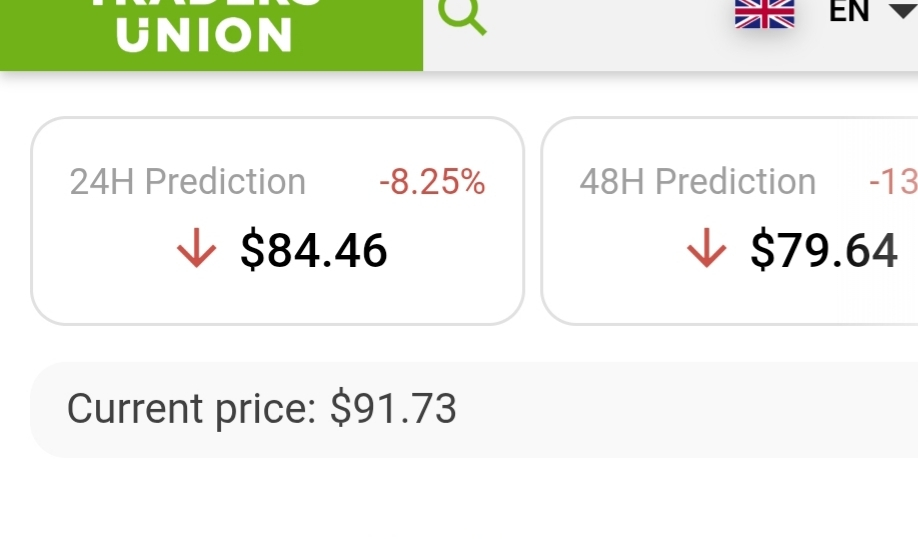Click the -13 percentage in the 48H card

(892, 182)
